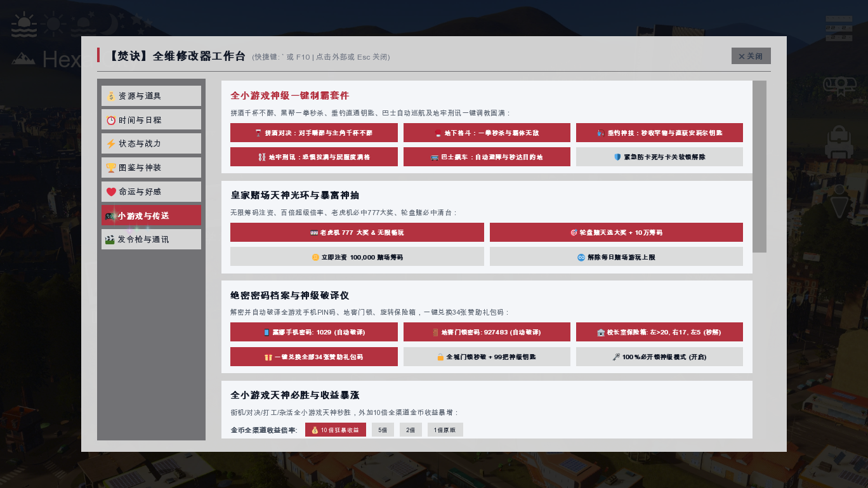
Task: Click the projector icon on the game's right edge
Action: [839, 86]
